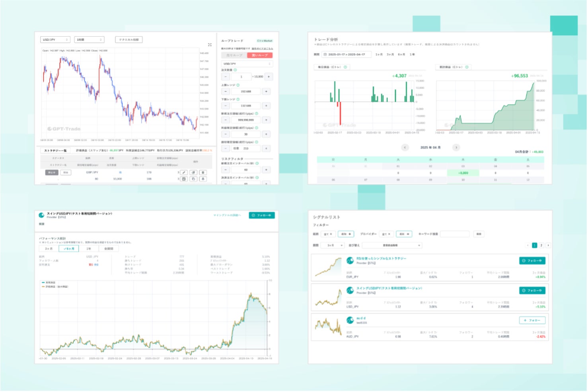Click the order quantity input showing 1

(241, 77)
